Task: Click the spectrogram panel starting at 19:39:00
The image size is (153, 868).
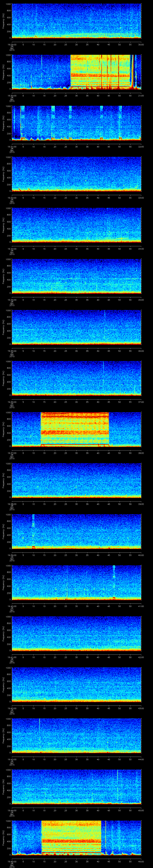Action: (76, 531)
